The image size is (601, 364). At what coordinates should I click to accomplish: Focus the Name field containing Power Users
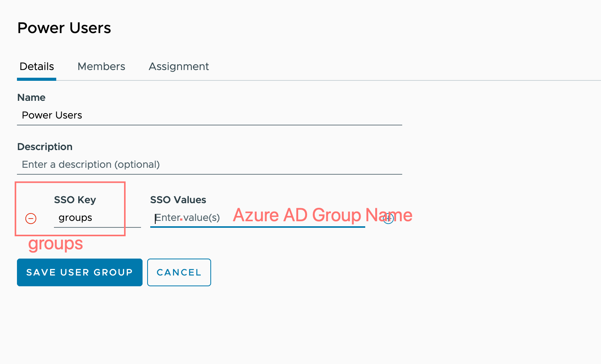pos(210,115)
